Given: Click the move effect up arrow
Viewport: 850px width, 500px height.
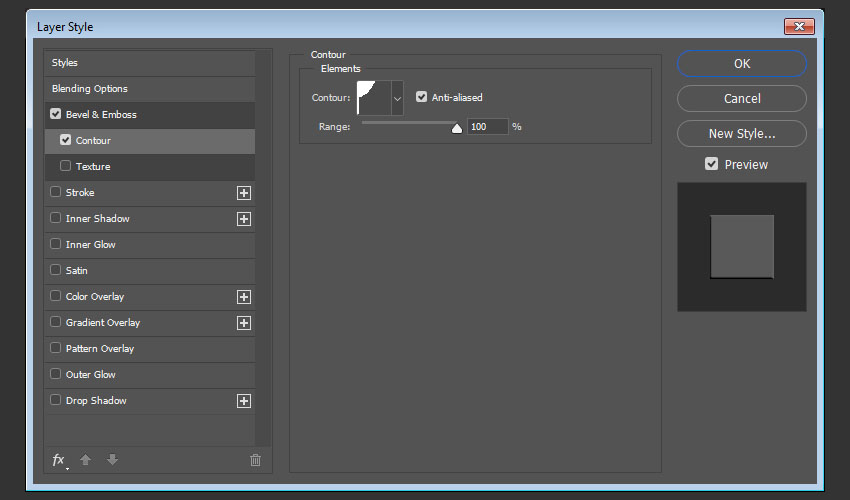Looking at the screenshot, I should [x=86, y=460].
